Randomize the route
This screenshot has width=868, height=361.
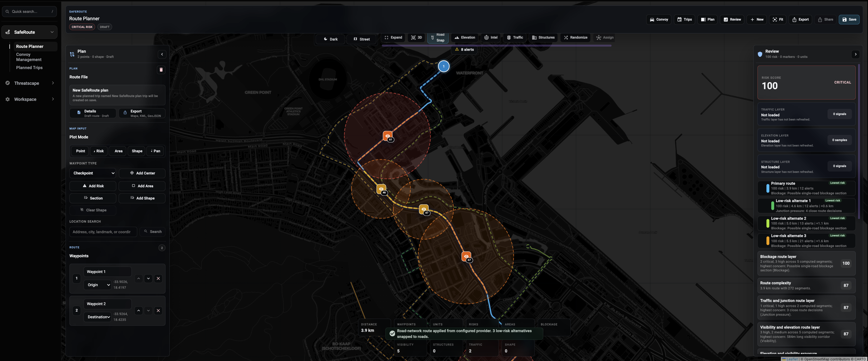click(576, 37)
